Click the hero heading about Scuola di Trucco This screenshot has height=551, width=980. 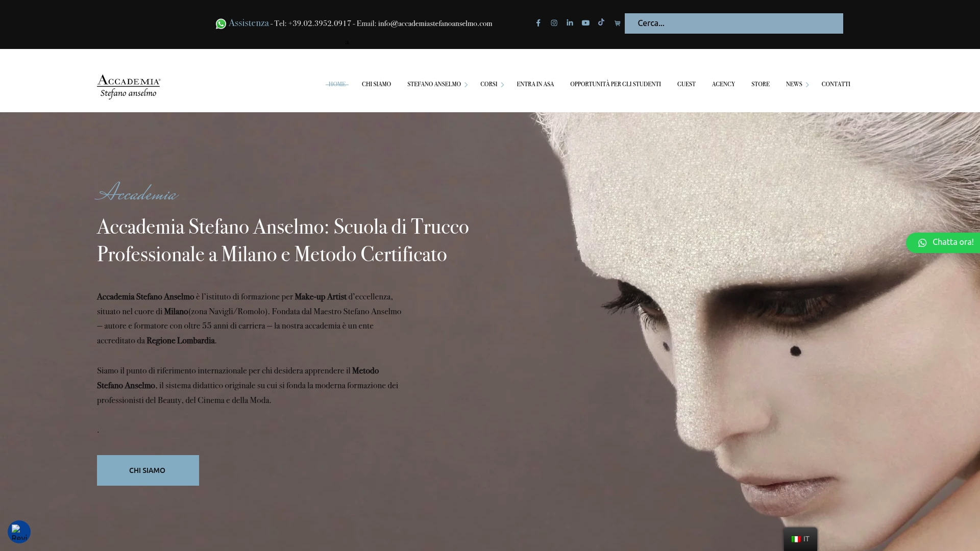tap(283, 240)
